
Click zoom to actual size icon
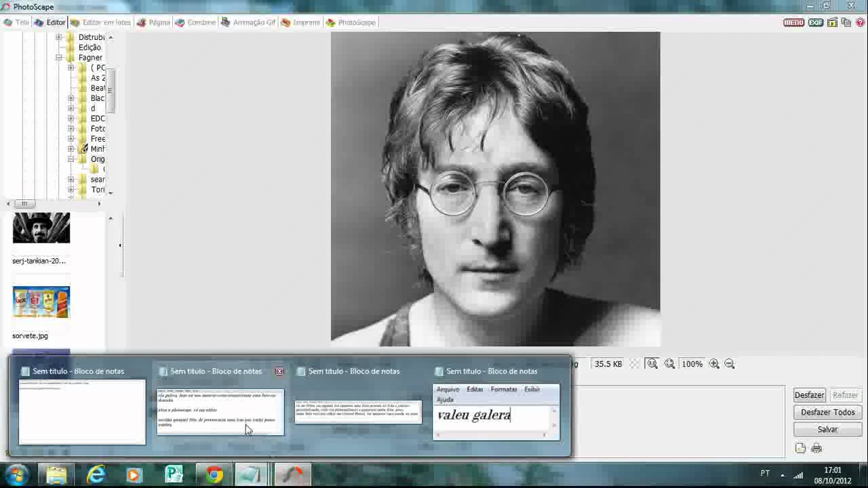click(652, 364)
